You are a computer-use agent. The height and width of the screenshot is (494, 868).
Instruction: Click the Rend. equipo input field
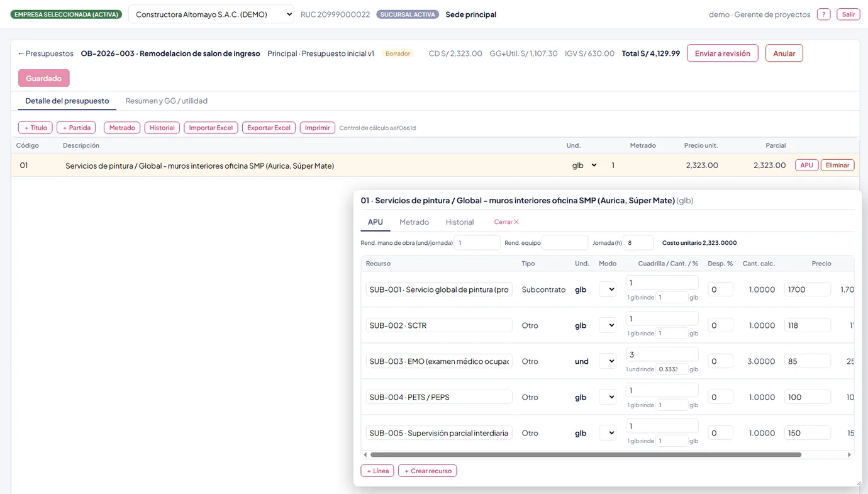[x=565, y=243]
